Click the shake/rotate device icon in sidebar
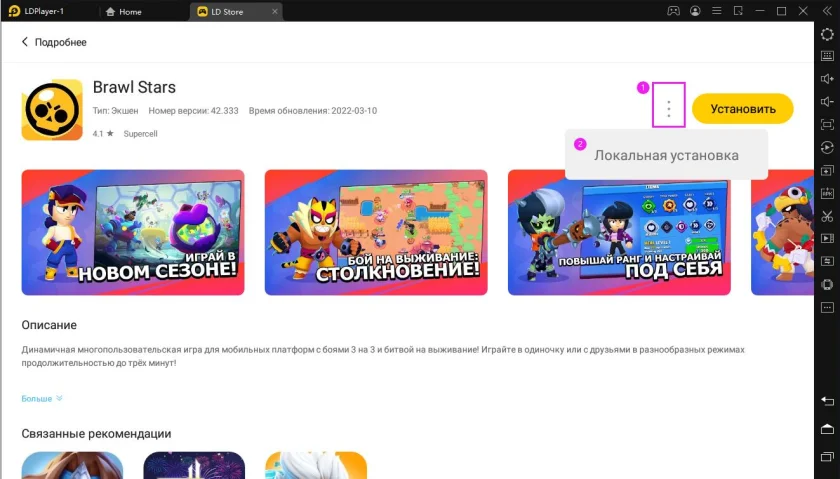Viewport: 840px width, 479px height. pos(827,285)
